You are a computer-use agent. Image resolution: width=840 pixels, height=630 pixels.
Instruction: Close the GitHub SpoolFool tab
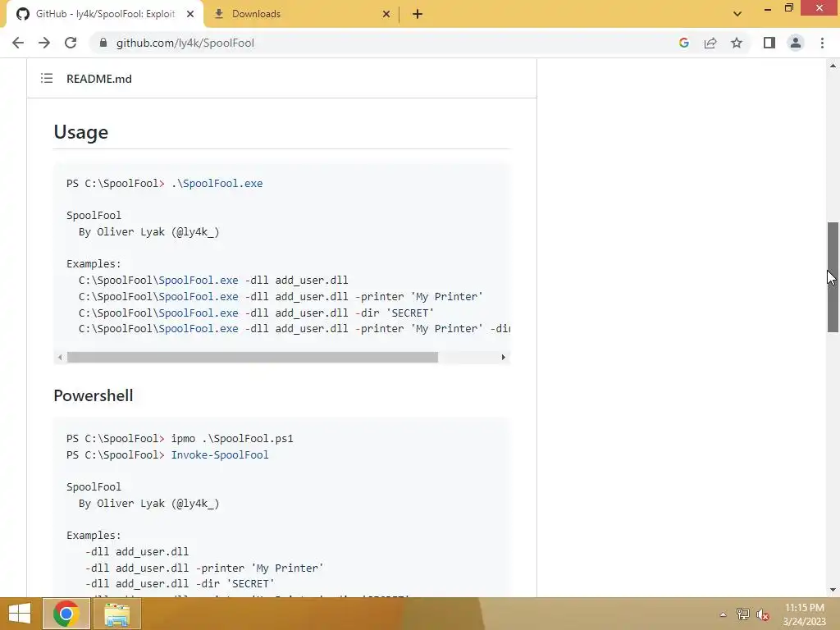tap(190, 14)
